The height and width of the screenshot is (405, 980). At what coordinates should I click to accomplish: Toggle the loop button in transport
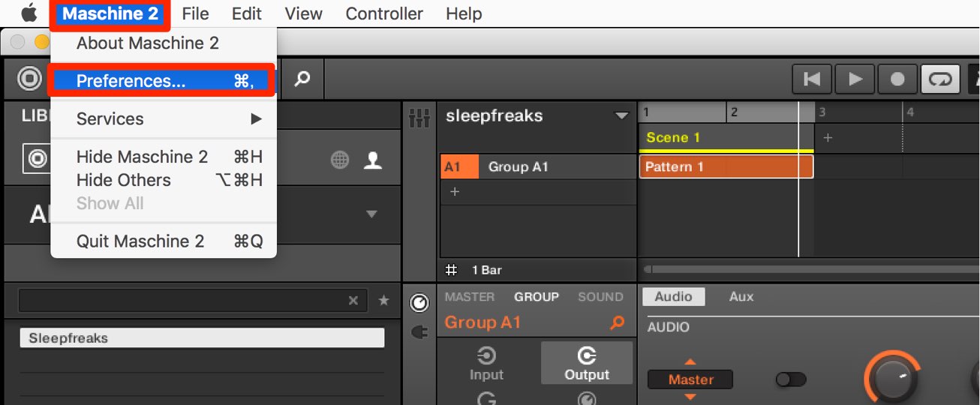[940, 79]
